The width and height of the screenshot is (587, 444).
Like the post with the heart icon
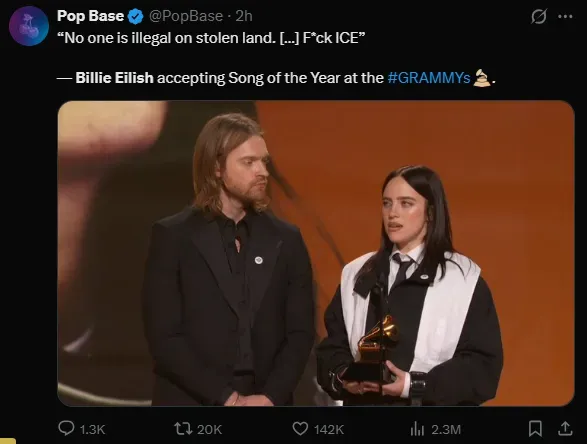pos(300,429)
